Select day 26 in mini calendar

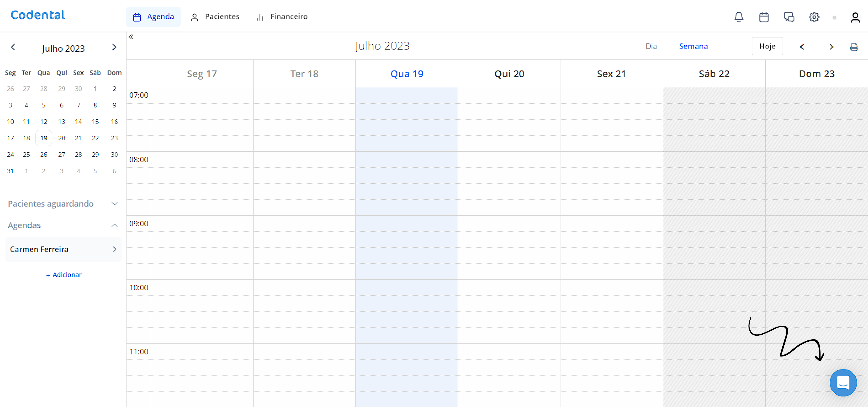[43, 154]
